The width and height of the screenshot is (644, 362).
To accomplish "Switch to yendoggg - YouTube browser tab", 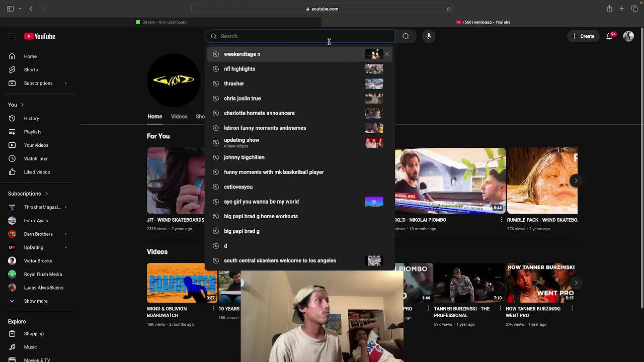I will [x=483, y=22].
